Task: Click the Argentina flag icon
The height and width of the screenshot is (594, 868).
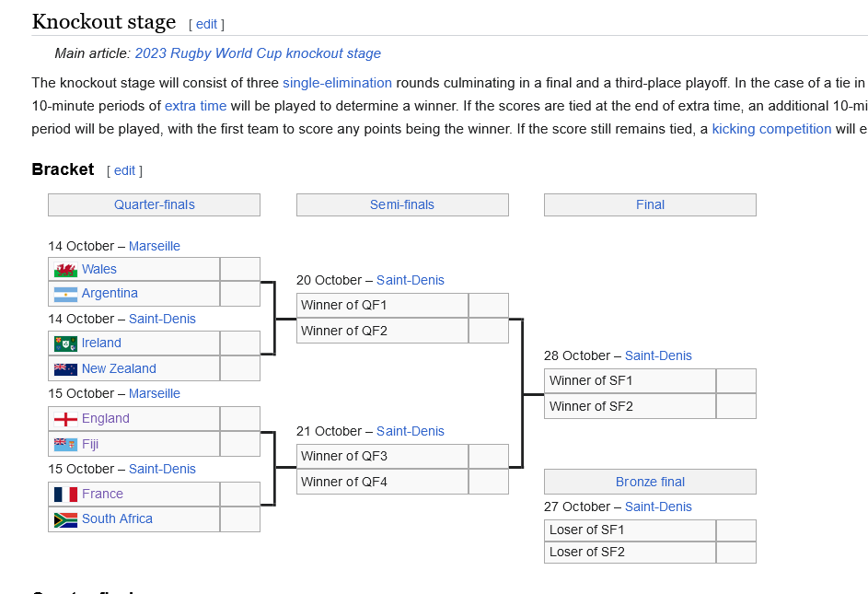Action: pos(65,294)
